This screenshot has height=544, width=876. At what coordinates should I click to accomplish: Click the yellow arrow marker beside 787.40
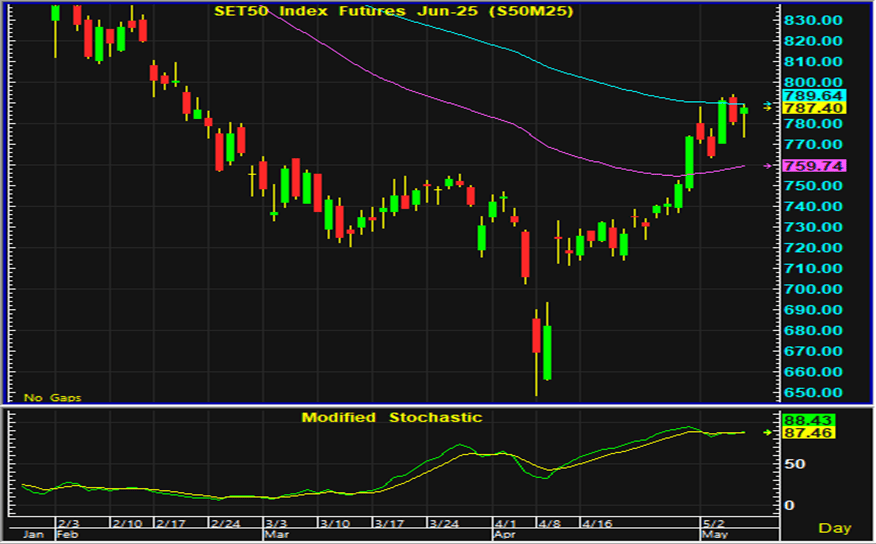[x=767, y=108]
